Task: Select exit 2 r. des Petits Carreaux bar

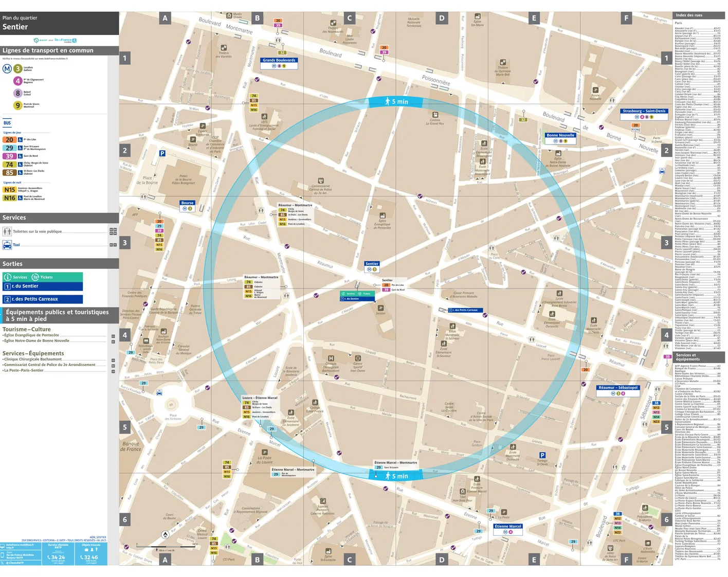Action: pyautogui.click(x=43, y=299)
